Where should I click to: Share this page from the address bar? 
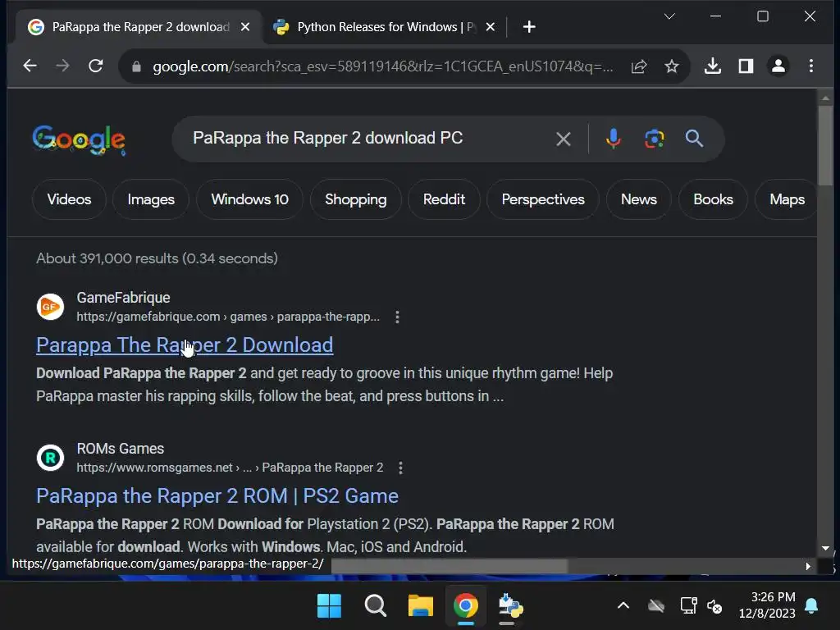click(638, 66)
